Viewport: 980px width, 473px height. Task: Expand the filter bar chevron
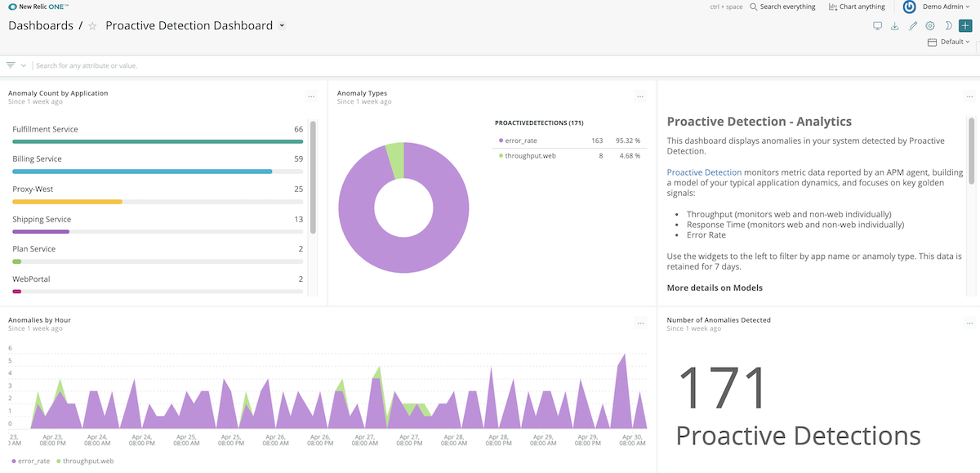24,65
